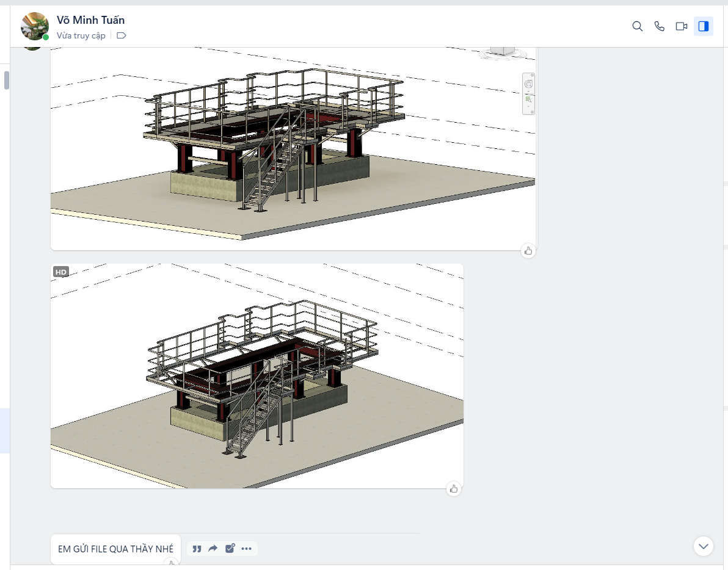The image size is (728, 570).
Task: Jump to latest messages with down chevron
Action: pyautogui.click(x=704, y=546)
